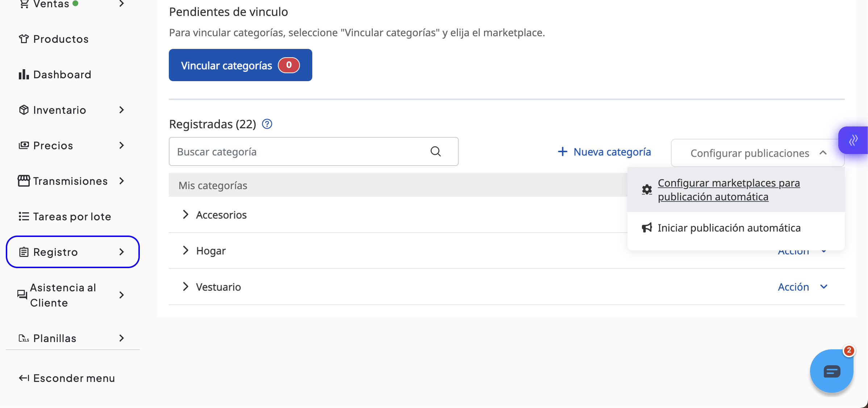Click the gear icon for marketplace configuration
This screenshot has height=408, width=868.
pos(647,190)
